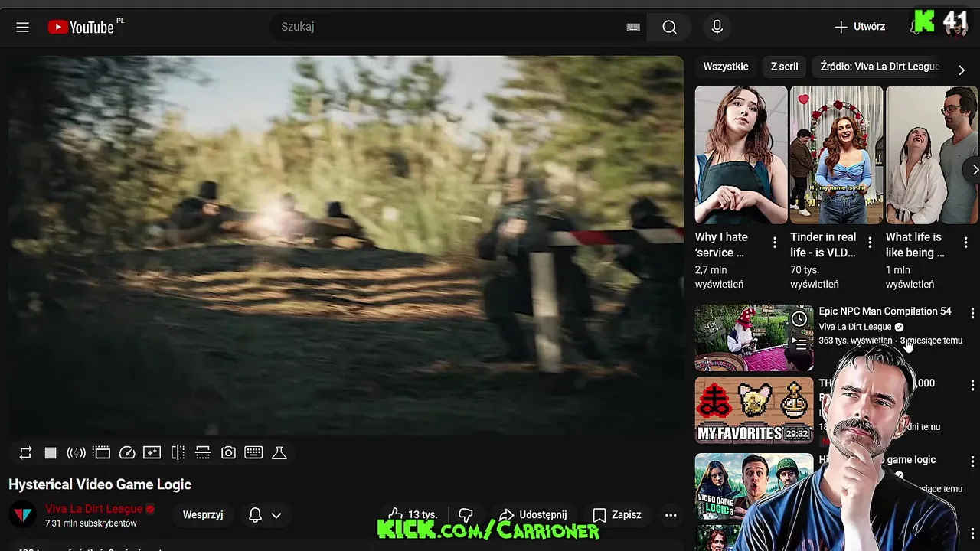The image size is (980, 551).
Task: Save video with Zapisz button
Action: pos(617,515)
